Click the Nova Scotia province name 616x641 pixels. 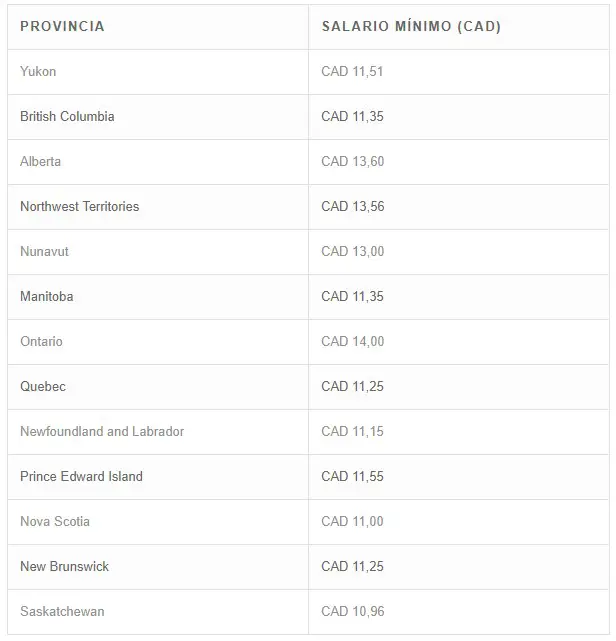point(55,521)
